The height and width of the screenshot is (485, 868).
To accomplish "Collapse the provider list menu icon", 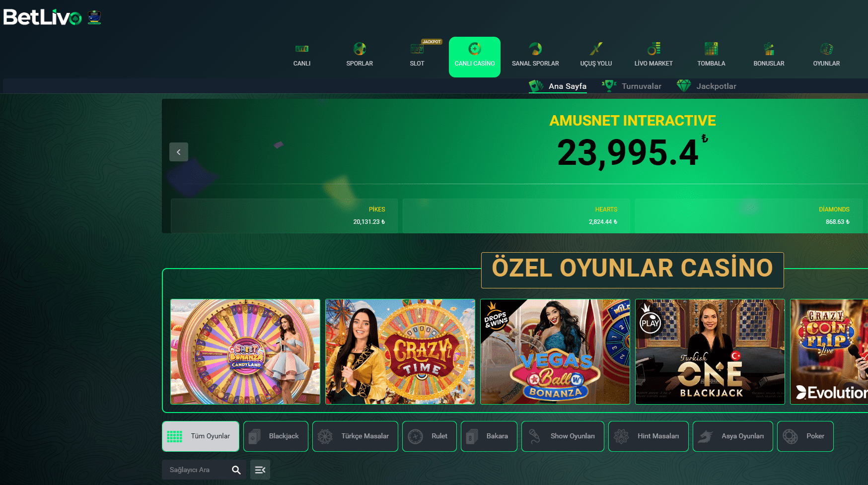I will click(x=260, y=470).
